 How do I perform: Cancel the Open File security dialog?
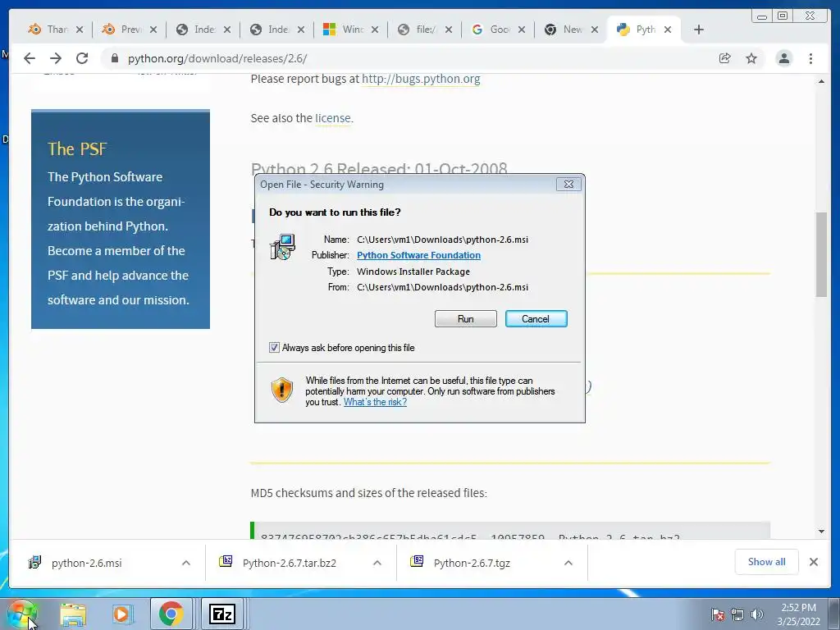[536, 319]
